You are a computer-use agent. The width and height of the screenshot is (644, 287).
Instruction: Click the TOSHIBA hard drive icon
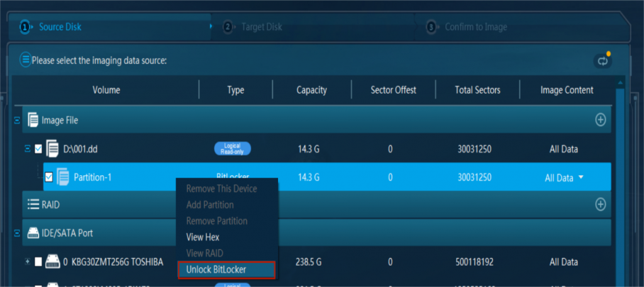pos(53,262)
